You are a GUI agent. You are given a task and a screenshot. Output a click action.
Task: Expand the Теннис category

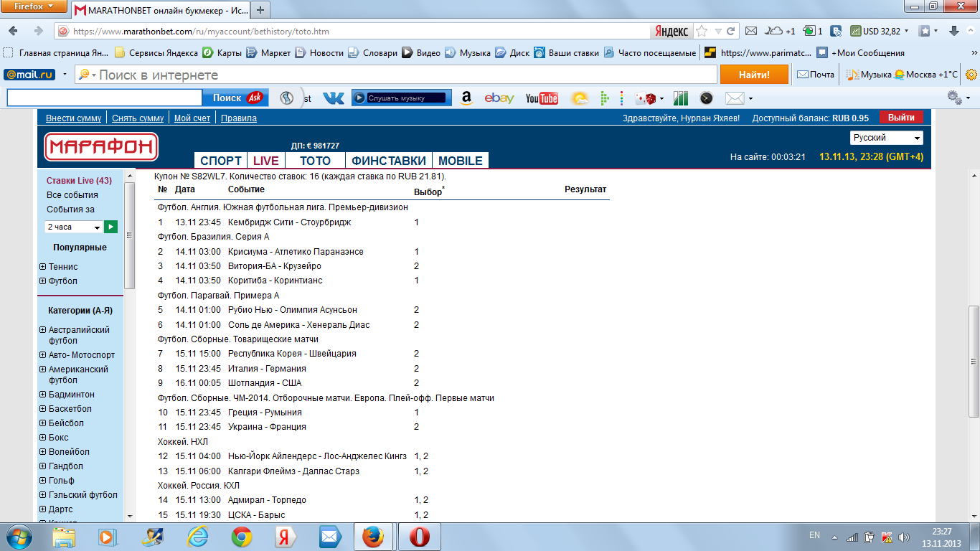pyautogui.click(x=43, y=267)
